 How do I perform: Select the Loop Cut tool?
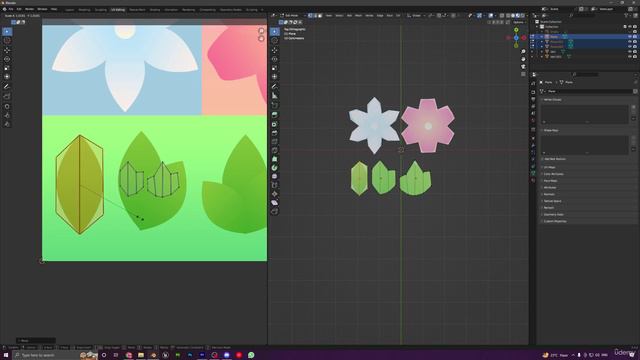[275, 142]
